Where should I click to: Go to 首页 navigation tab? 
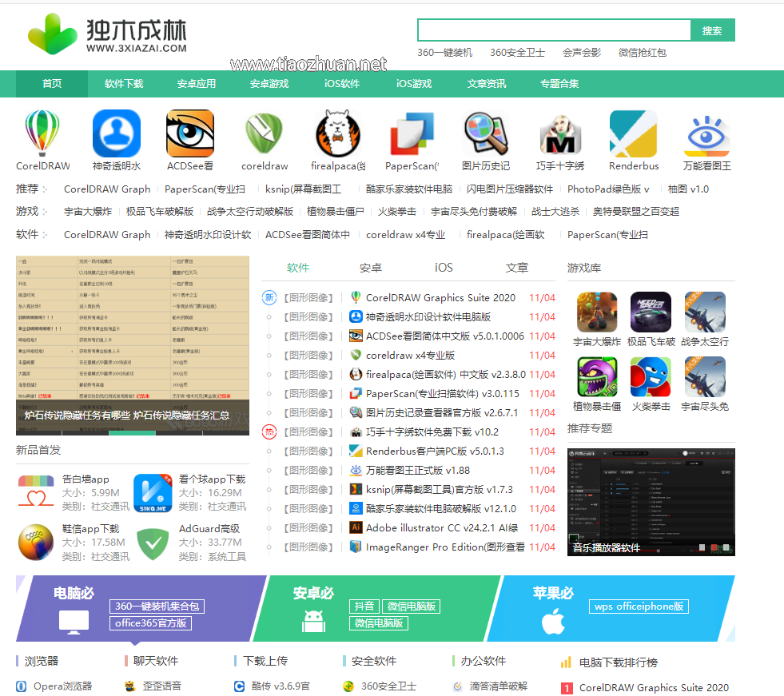click(x=52, y=83)
